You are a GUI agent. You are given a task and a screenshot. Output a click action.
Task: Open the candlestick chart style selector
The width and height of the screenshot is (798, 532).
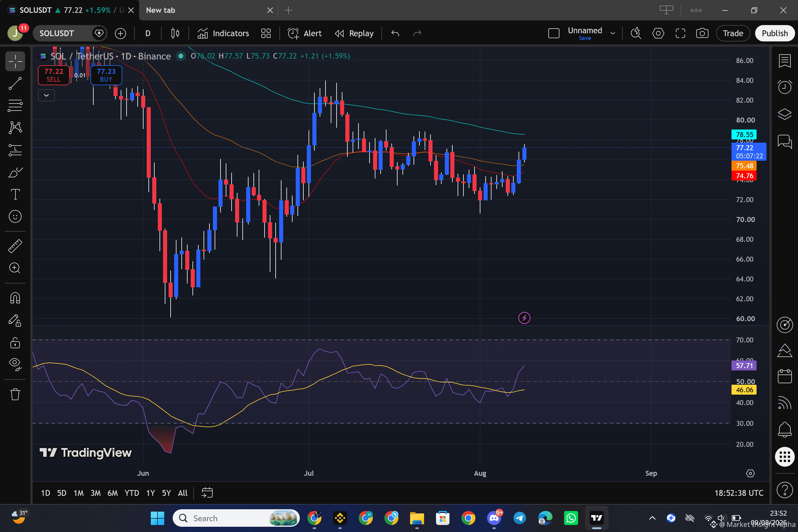pyautogui.click(x=175, y=33)
